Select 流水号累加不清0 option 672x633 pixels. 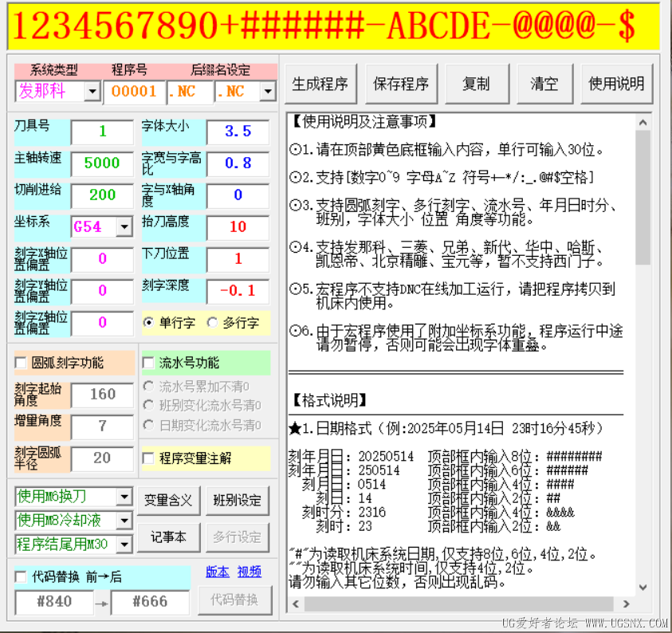148,386
